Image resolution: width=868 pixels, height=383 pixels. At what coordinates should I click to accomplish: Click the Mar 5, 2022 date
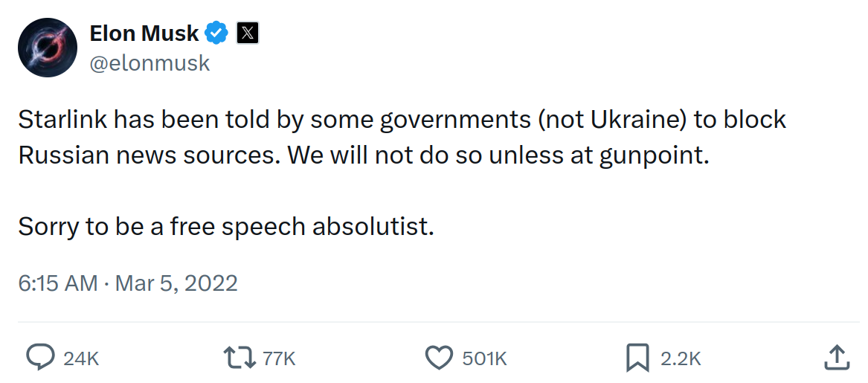point(176,283)
